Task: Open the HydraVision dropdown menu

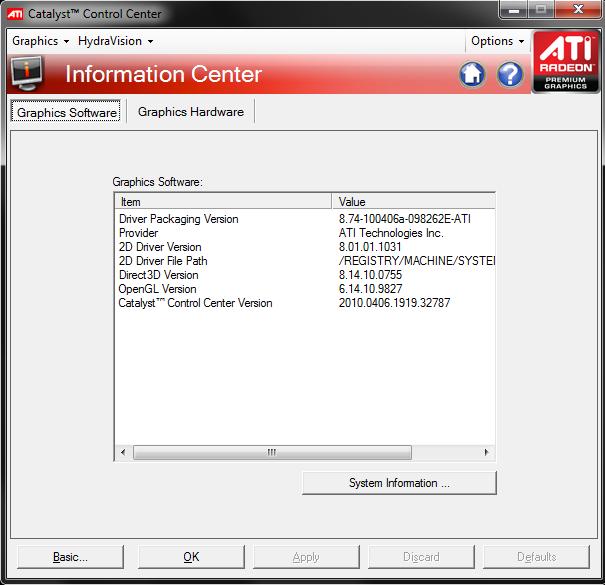Action: (115, 41)
